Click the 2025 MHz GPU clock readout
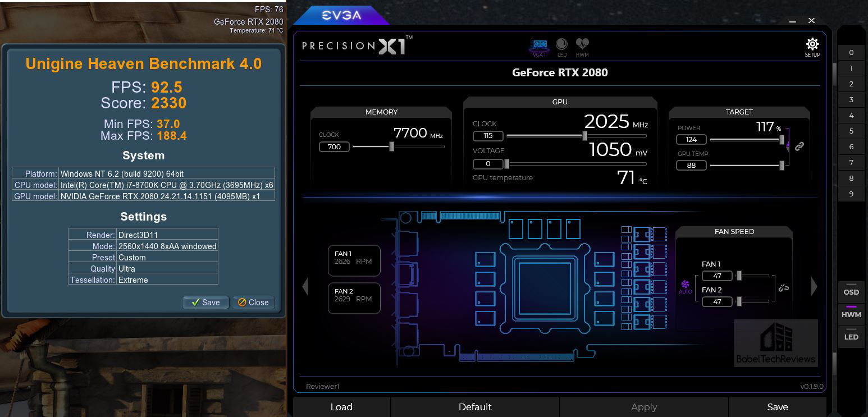This screenshot has height=417, width=868. pyautogui.click(x=616, y=122)
